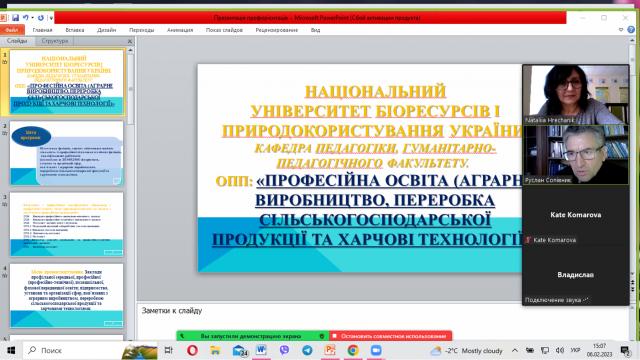
Task: Click the battery icon in system tray
Action: pyautogui.click(x=529, y=351)
